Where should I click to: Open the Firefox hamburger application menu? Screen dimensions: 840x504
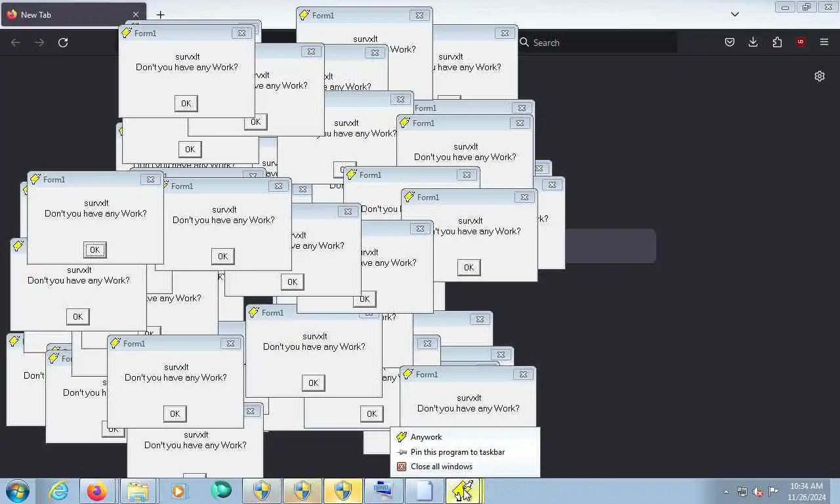pyautogui.click(x=824, y=42)
